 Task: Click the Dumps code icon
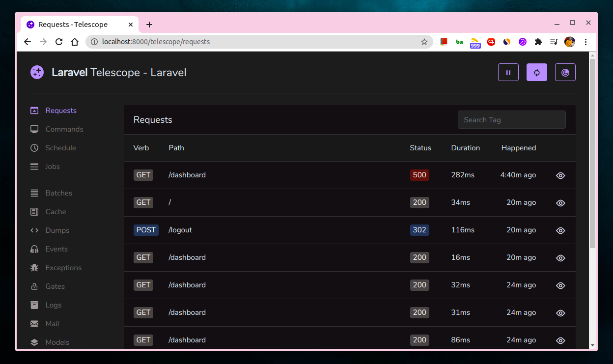tap(34, 230)
